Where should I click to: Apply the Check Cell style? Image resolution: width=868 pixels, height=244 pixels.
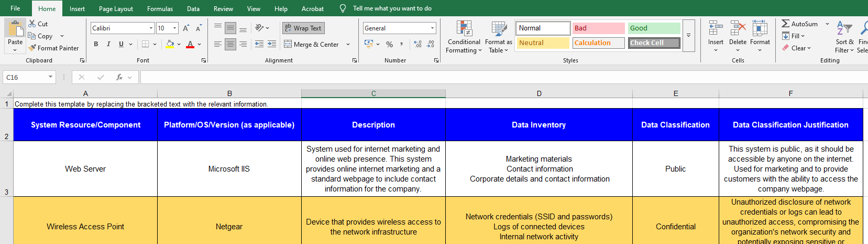click(x=654, y=43)
